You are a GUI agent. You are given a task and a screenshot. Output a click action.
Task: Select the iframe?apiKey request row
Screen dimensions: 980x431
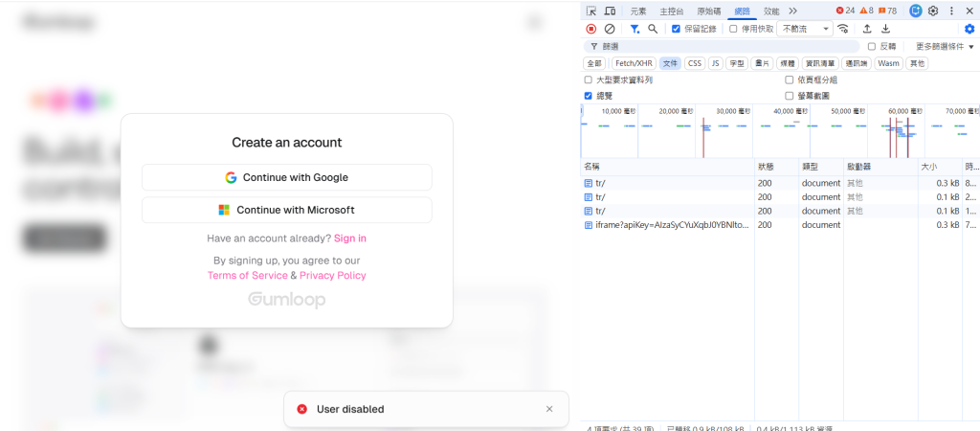coord(780,224)
